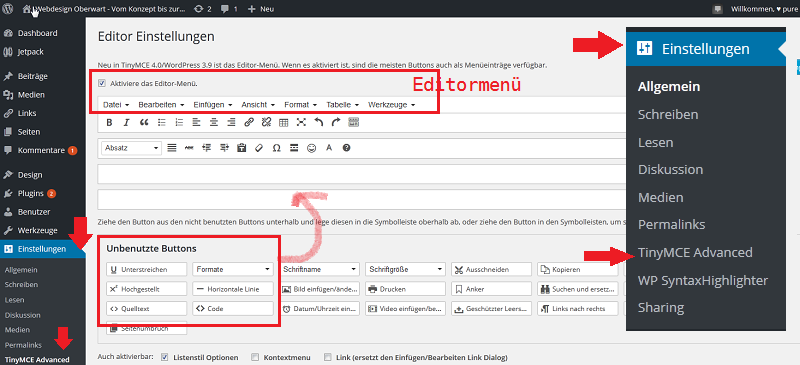Viewport: 800px width, 365px height.
Task: Click the smiley emoticon icon
Action: coord(311,148)
